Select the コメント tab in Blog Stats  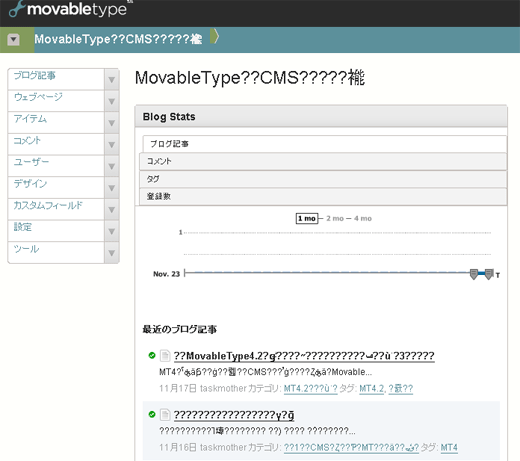pos(323,161)
